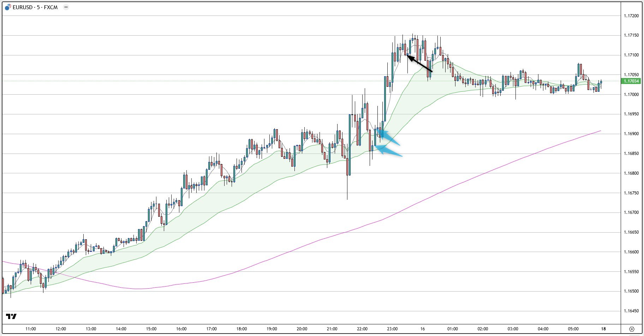Screen dimensions: 644x336
Task: Click the 03:00 time axis label
Action: tap(513, 329)
